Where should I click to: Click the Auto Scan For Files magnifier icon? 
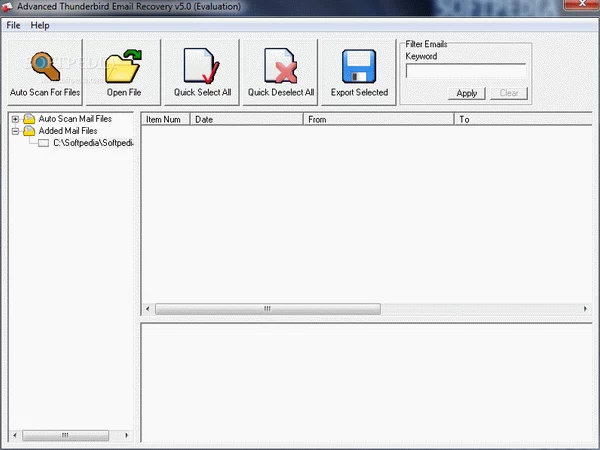[x=45, y=67]
